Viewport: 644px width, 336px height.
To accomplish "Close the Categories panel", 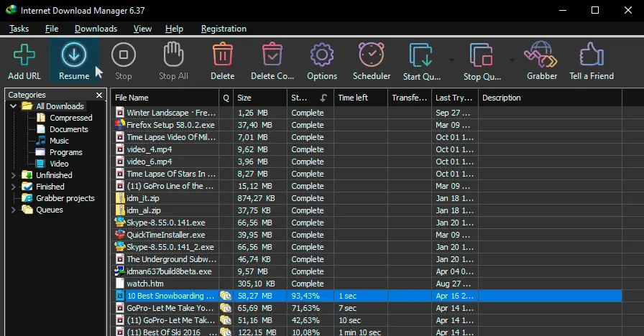I will click(99, 95).
